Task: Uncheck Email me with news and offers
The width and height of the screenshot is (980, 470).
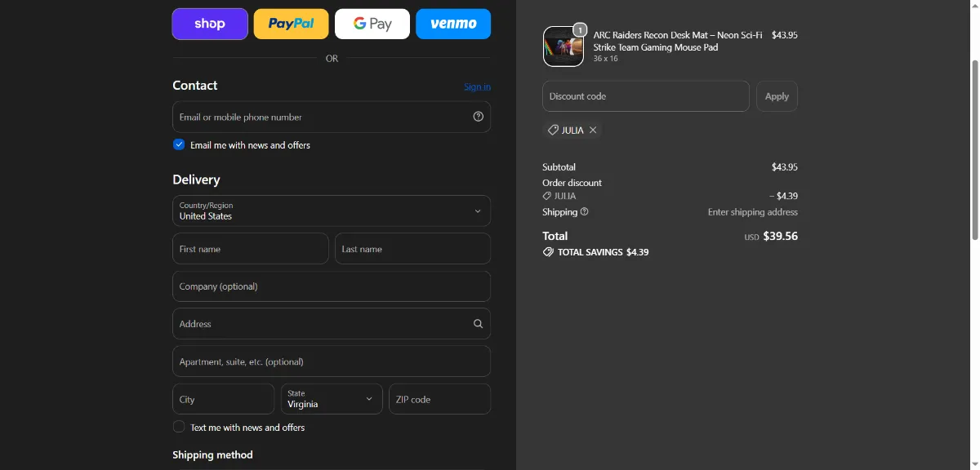Action: [179, 144]
